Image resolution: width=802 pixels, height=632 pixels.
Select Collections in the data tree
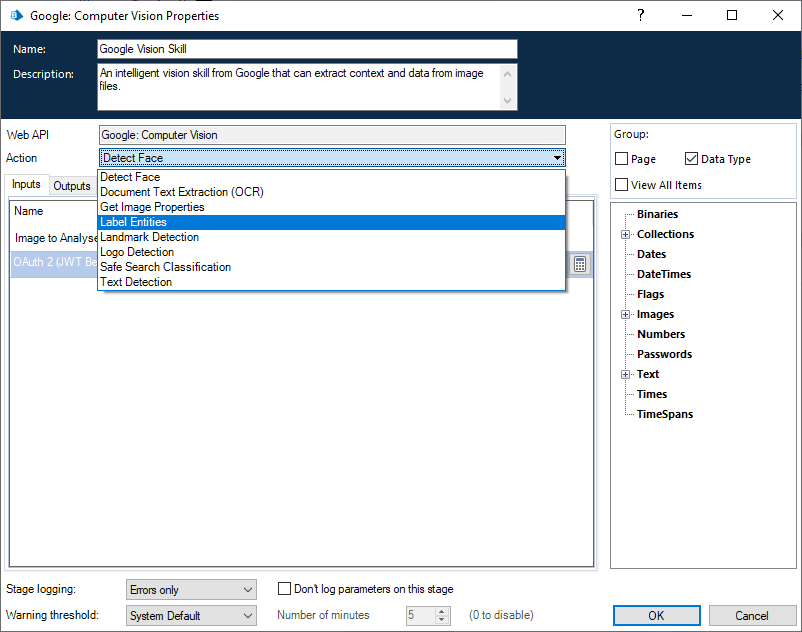665,234
